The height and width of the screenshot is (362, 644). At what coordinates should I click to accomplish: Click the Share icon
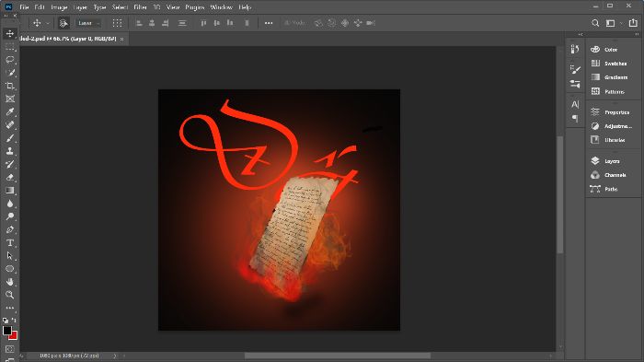click(633, 23)
